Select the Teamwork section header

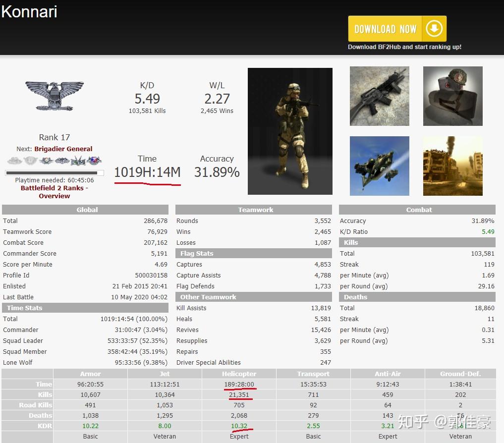coord(254,210)
